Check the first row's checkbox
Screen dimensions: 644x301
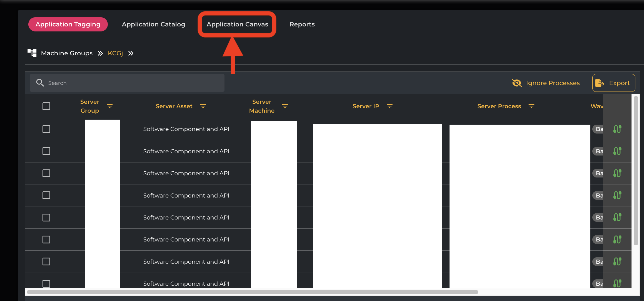point(46,129)
